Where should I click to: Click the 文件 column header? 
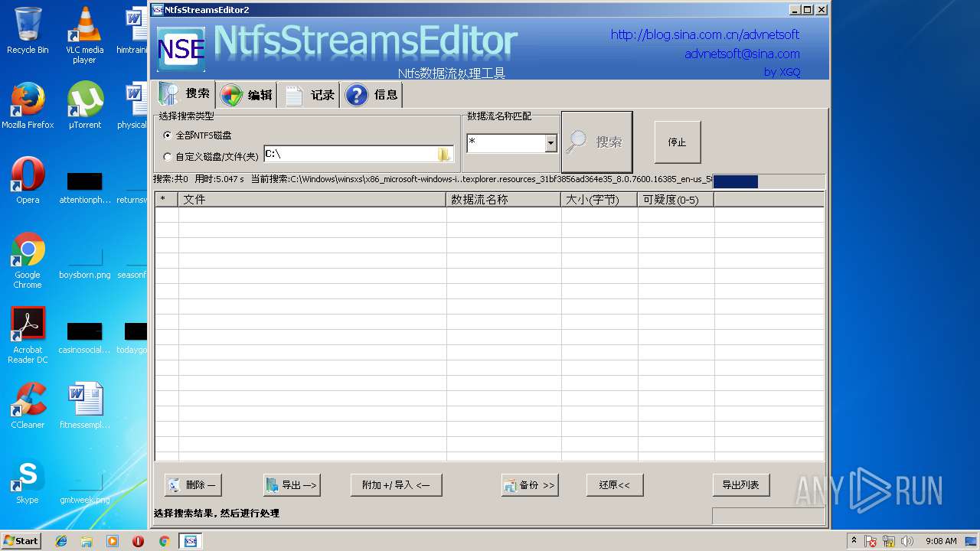(x=312, y=200)
